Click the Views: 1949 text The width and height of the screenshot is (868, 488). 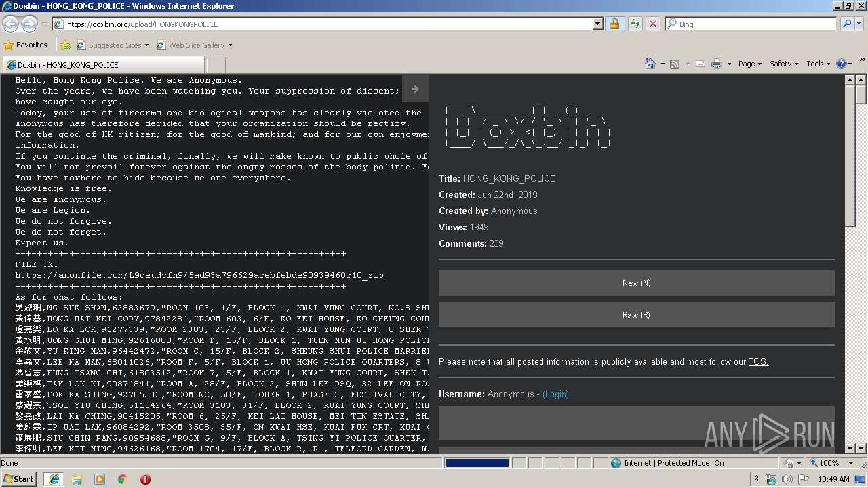click(x=464, y=227)
